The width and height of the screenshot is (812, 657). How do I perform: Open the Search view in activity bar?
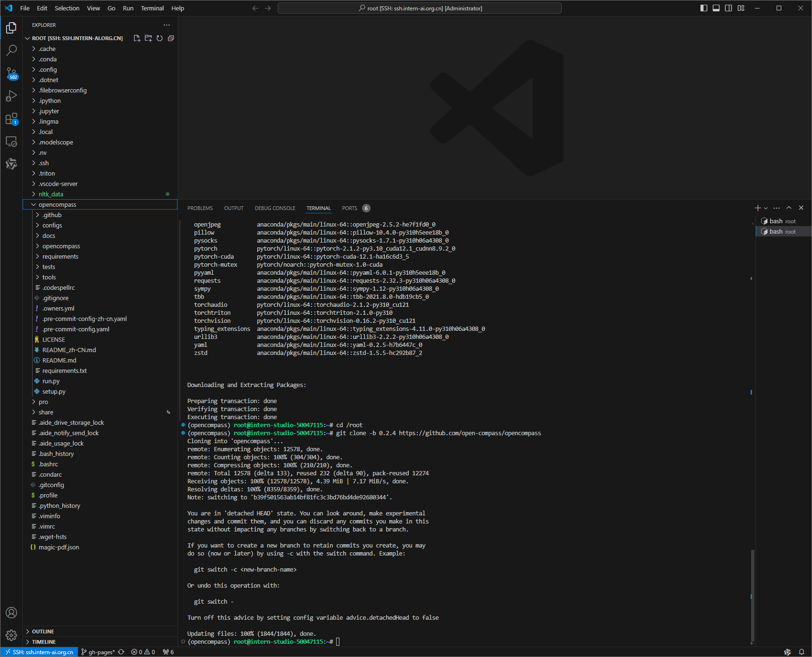[11, 50]
